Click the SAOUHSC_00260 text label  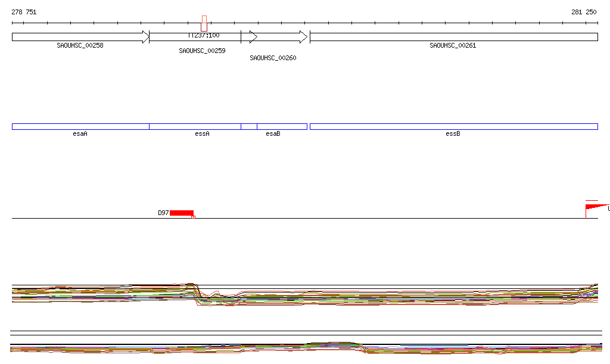click(273, 58)
